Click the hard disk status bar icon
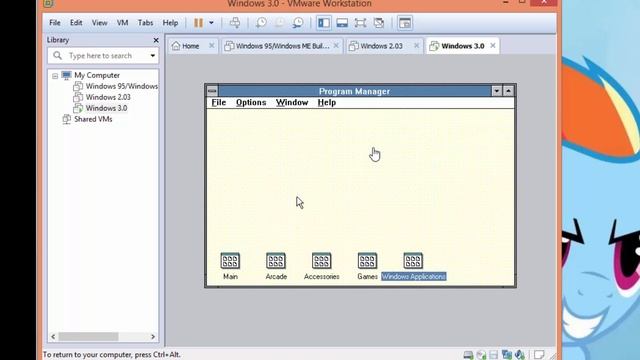Viewport: 640px width, 360px height. [468, 355]
